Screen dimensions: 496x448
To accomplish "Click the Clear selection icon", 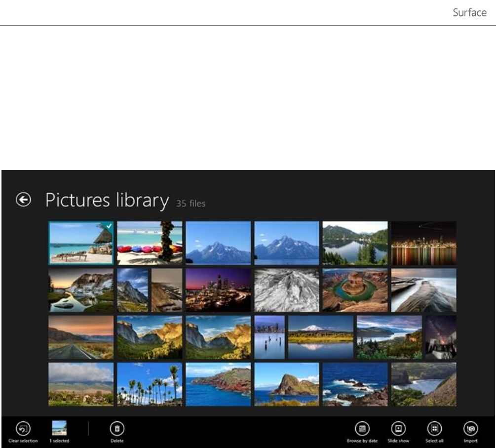I will pos(23,428).
